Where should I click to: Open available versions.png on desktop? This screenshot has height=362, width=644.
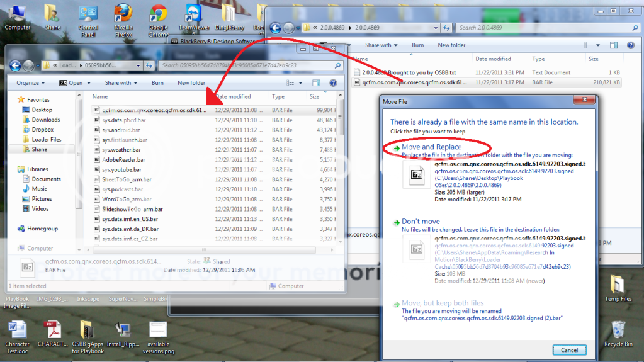[x=159, y=337]
